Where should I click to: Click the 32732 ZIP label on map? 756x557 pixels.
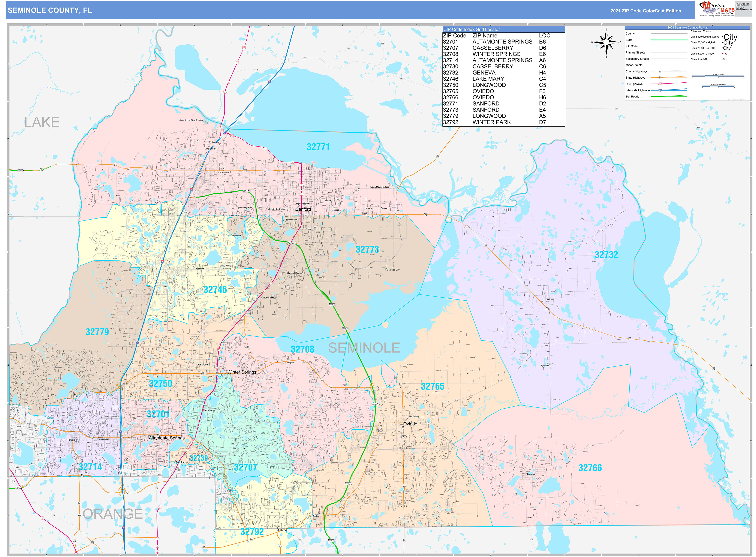(606, 255)
